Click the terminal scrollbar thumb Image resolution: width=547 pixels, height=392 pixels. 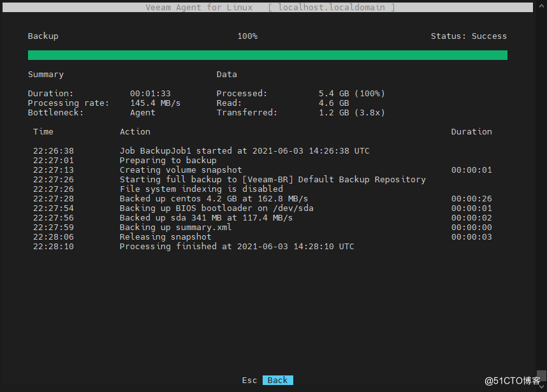point(541,376)
